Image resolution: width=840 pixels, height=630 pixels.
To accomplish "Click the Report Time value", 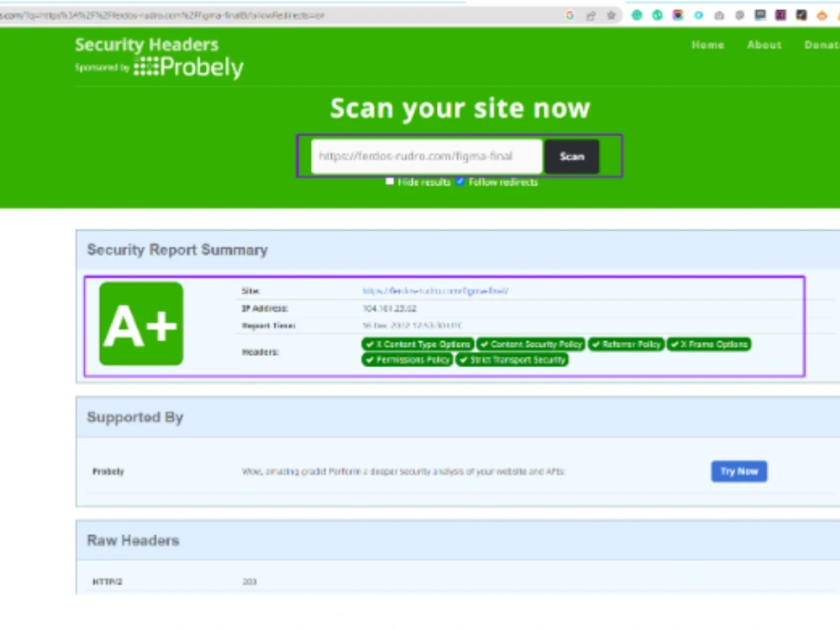I will [x=412, y=325].
